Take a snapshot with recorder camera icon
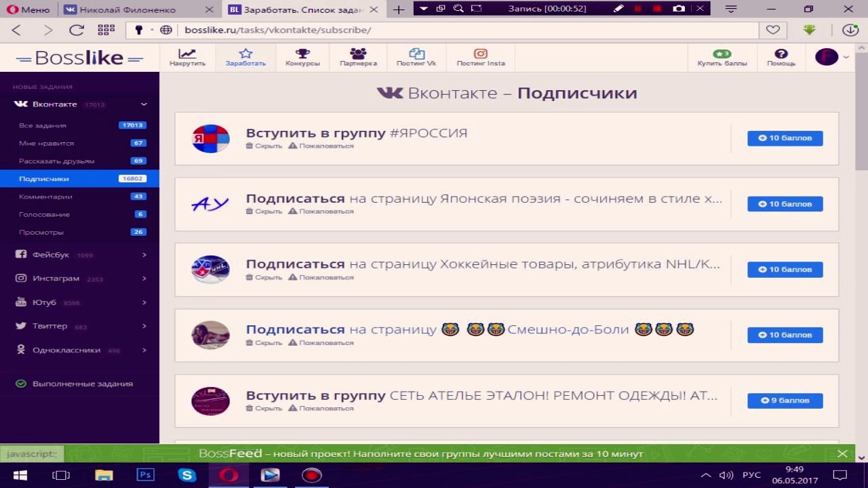 679,9
